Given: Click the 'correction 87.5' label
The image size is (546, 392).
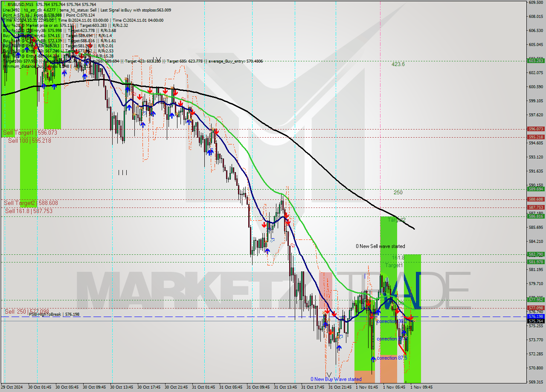Looking at the screenshot, I should pyautogui.click(x=392, y=358).
